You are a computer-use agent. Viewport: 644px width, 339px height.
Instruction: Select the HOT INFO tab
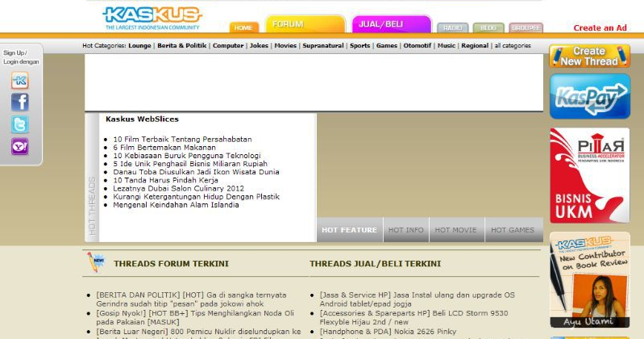pos(406,230)
